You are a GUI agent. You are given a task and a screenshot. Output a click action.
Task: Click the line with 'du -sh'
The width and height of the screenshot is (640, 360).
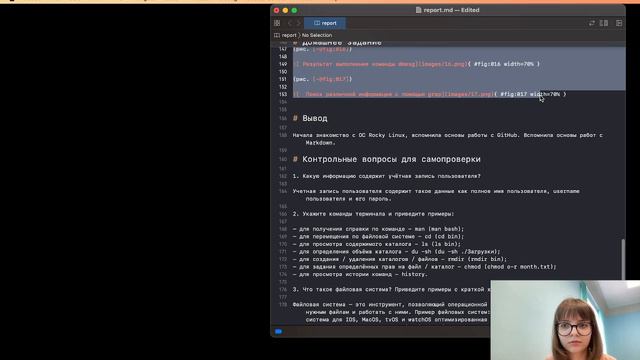point(396,251)
